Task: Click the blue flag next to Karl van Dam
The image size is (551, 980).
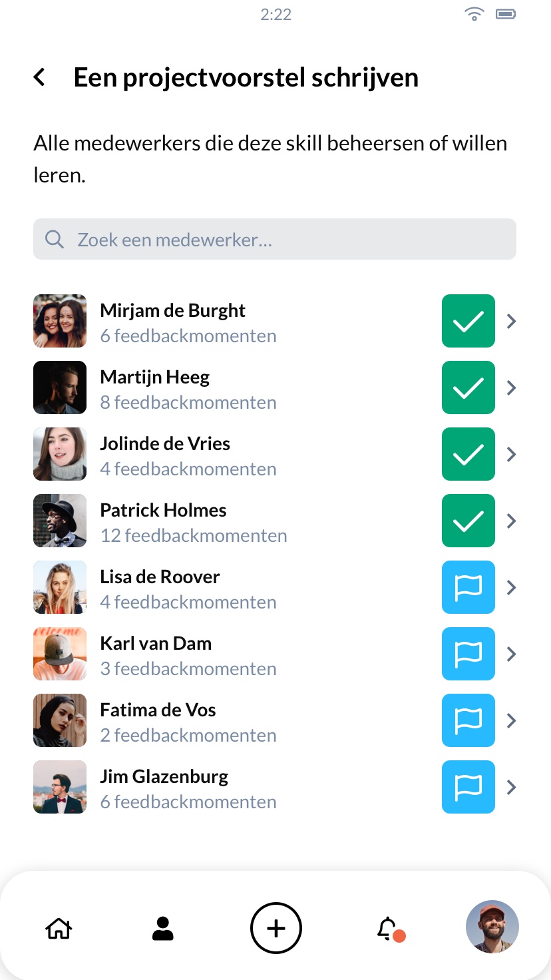Action: [x=468, y=654]
